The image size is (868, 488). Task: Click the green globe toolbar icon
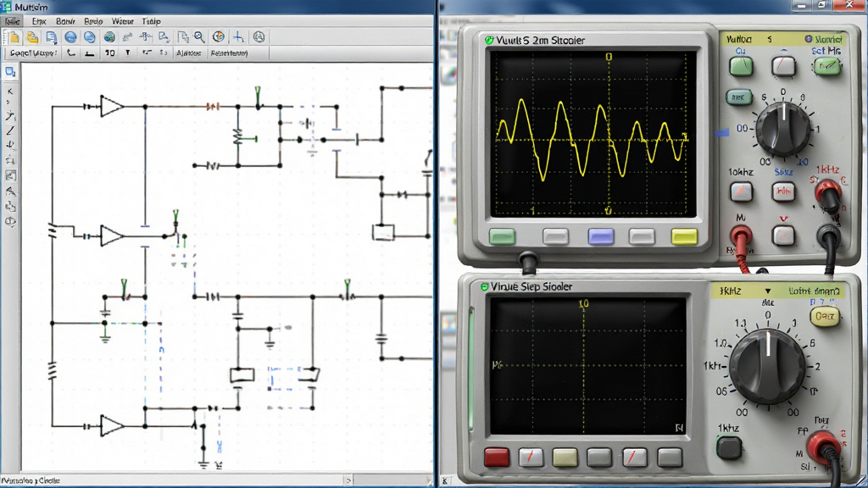pyautogui.click(x=109, y=37)
